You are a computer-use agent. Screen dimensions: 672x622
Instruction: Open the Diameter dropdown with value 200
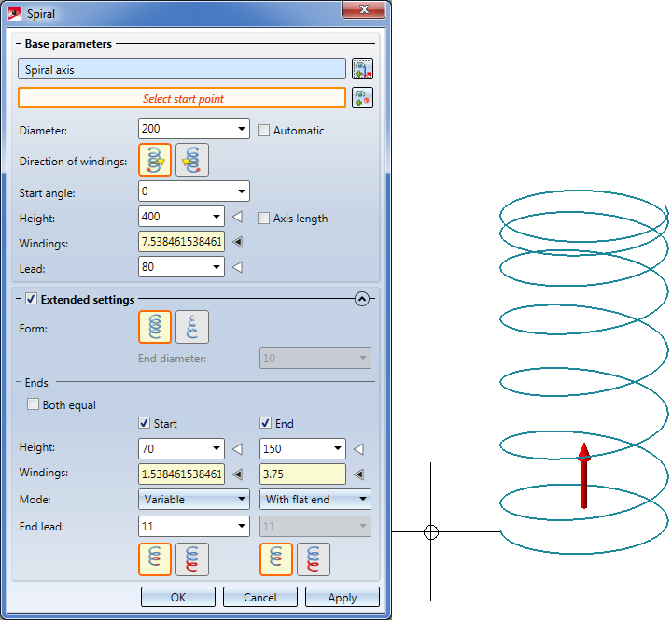coord(242,129)
